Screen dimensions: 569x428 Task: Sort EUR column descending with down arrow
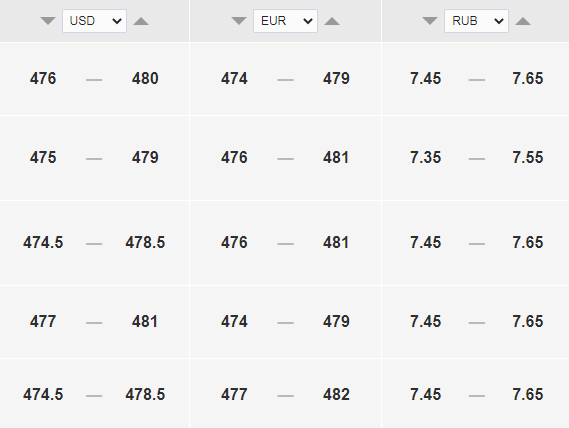tap(239, 21)
